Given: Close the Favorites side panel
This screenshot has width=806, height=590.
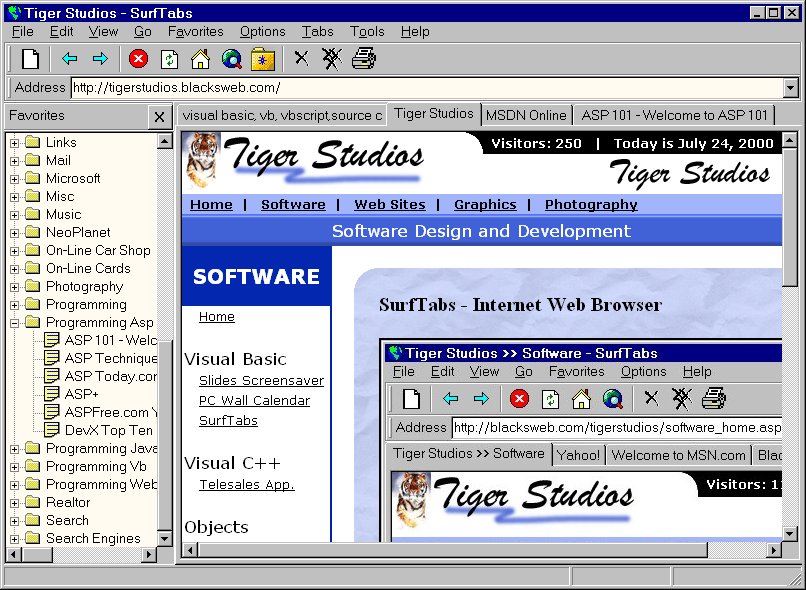Looking at the screenshot, I should coord(159,117).
